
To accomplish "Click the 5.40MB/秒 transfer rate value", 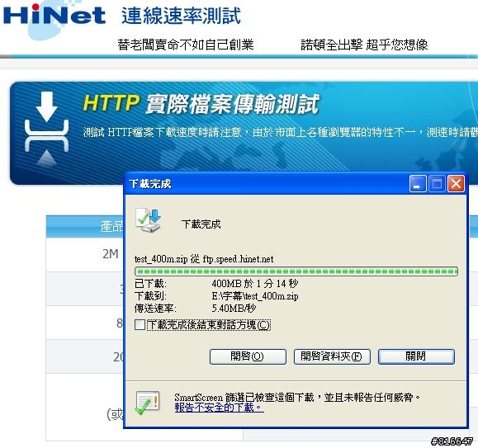I will point(234,309).
